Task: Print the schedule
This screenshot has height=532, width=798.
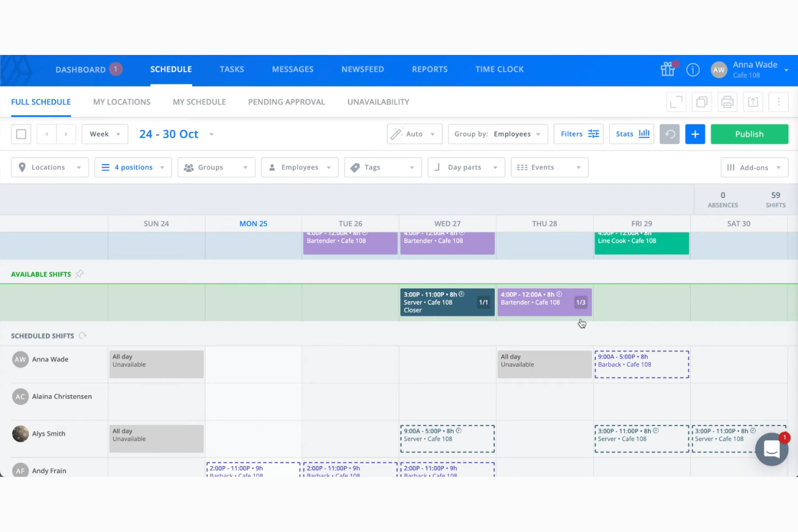Action: (727, 102)
